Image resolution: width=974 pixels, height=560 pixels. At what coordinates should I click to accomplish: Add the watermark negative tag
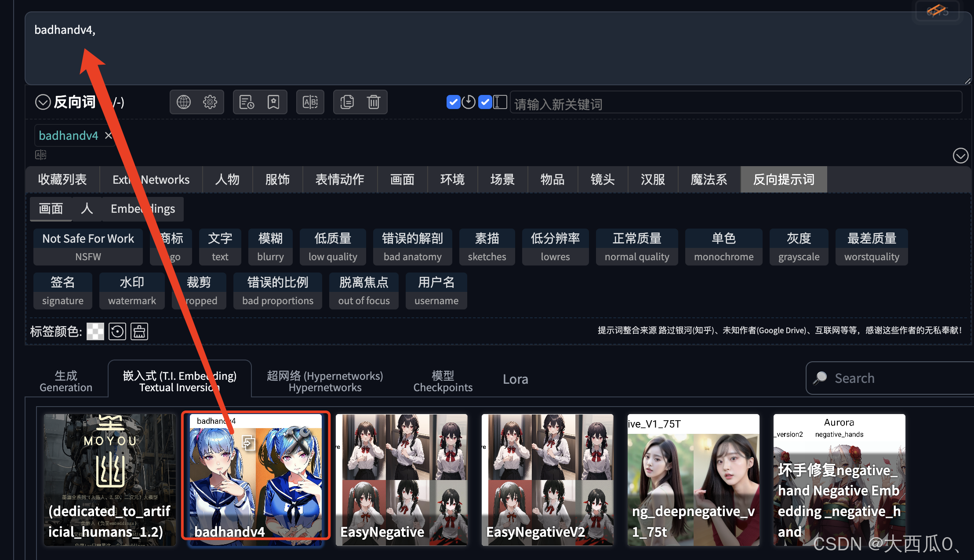point(132,291)
